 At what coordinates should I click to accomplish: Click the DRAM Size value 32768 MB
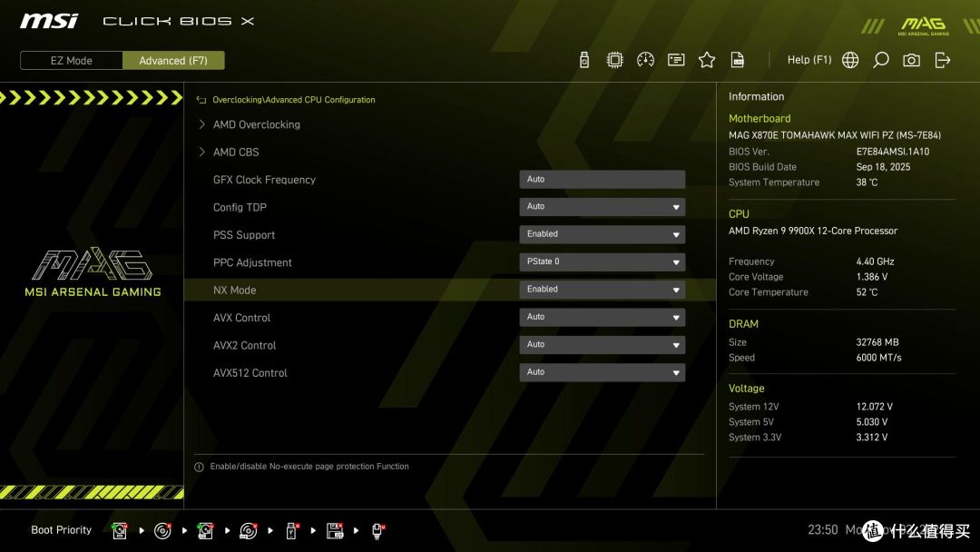[877, 342]
